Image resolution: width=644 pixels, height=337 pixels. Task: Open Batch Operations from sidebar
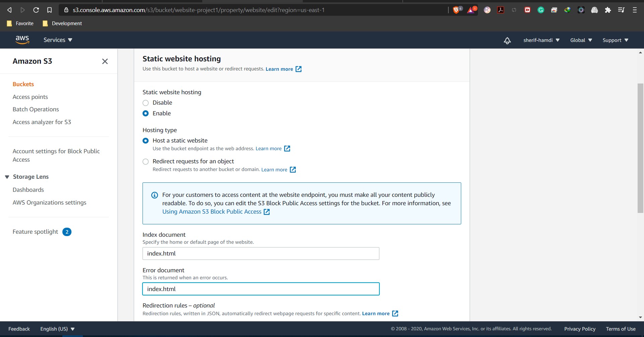point(36,109)
